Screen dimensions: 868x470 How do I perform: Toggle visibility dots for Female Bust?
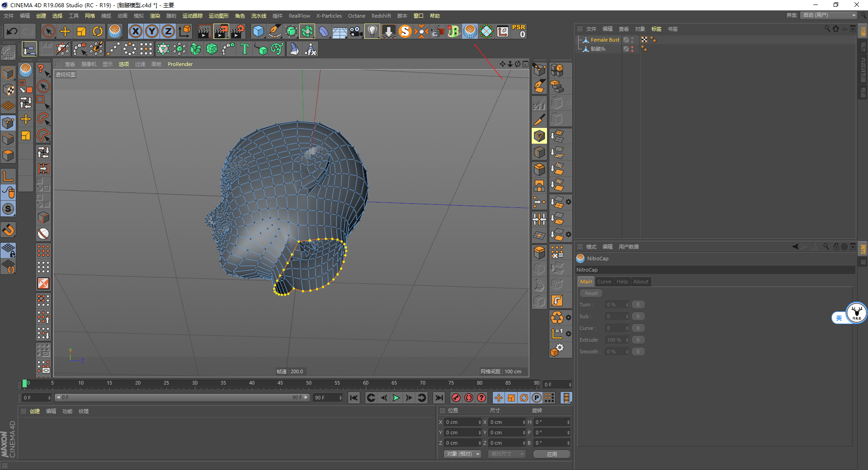(x=632, y=40)
